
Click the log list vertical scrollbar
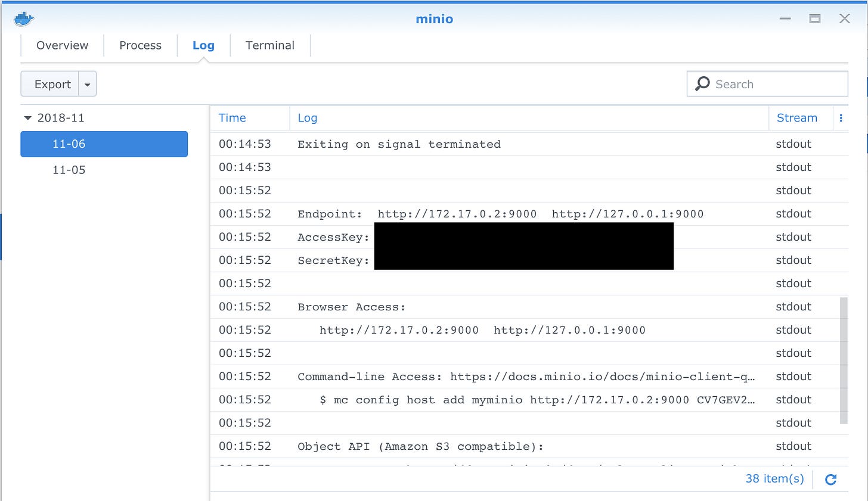coord(843,360)
